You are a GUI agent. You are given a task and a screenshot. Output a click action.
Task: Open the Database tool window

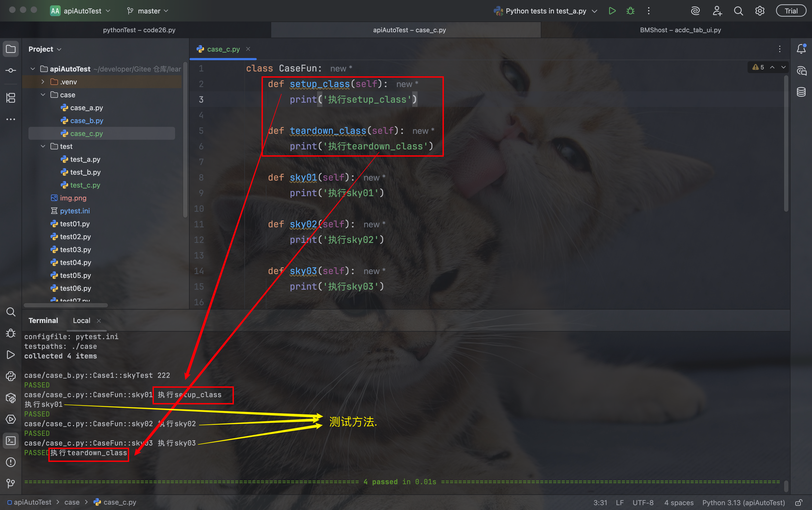(x=801, y=92)
